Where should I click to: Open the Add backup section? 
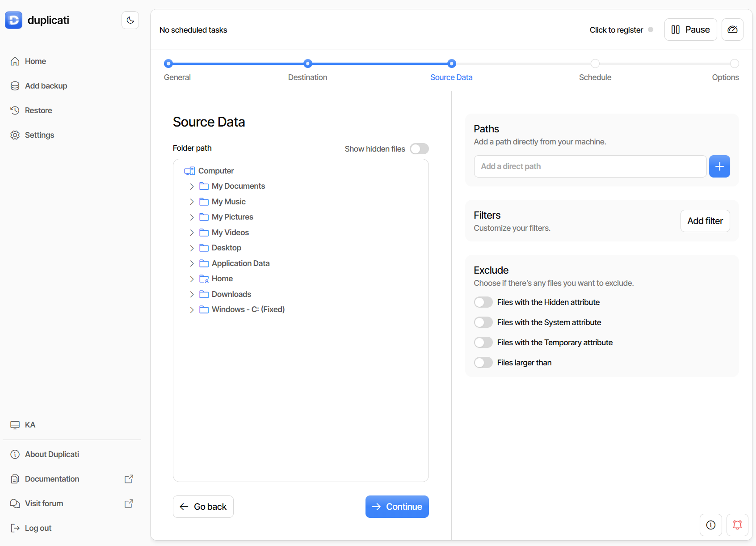[x=46, y=85]
